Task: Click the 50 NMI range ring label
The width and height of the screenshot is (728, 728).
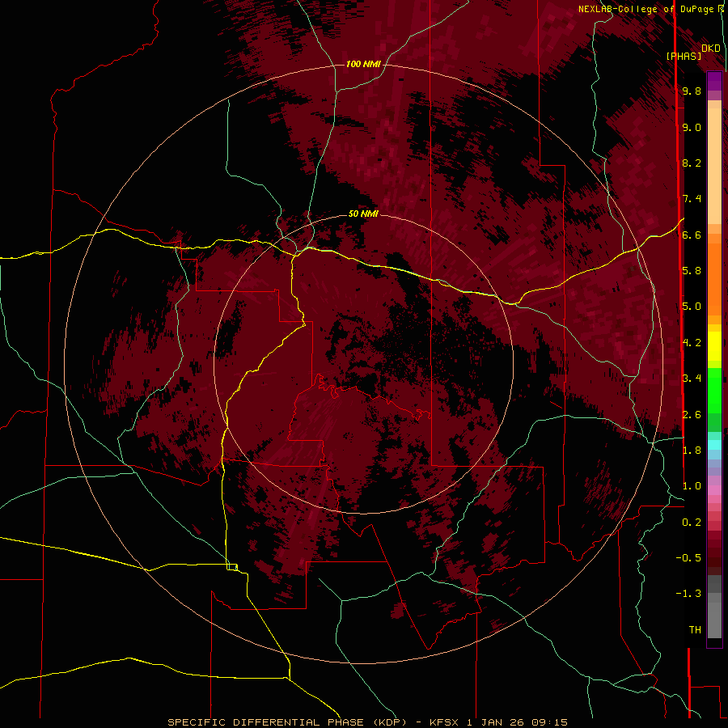Action: tap(363, 214)
